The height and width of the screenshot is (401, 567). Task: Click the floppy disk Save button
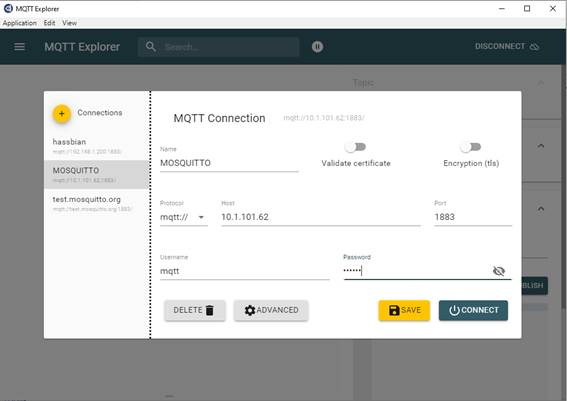point(404,310)
